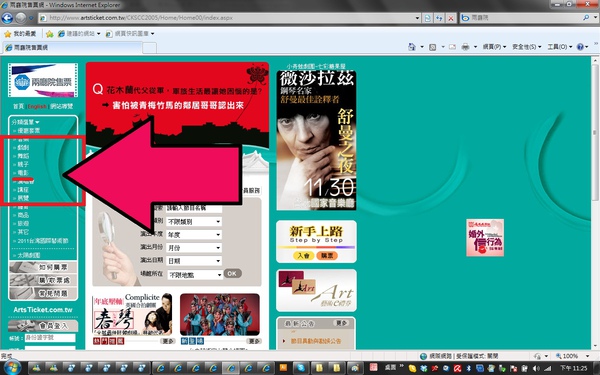Open the 建議的網站 favorites bar item
The image size is (600, 375).
(x=79, y=34)
